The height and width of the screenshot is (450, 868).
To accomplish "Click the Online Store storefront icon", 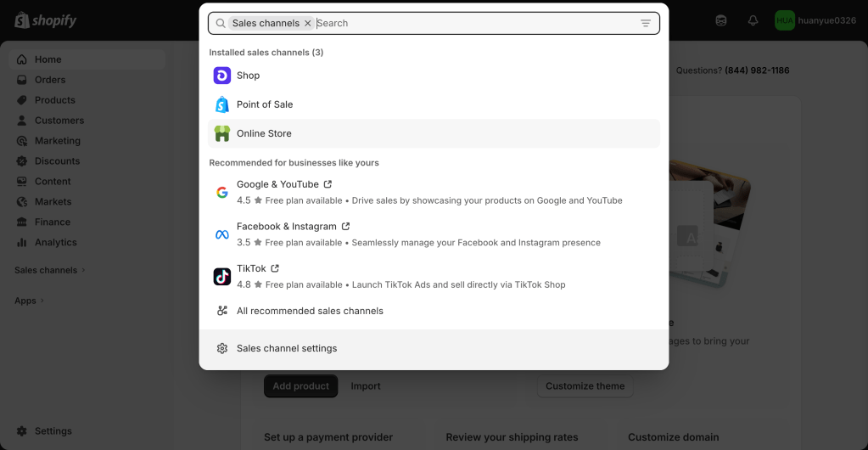I will pyautogui.click(x=222, y=133).
